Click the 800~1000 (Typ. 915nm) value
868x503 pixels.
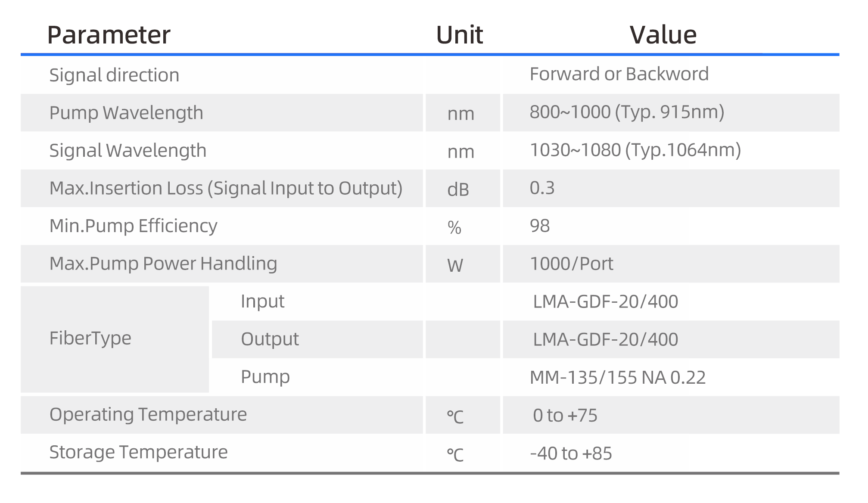click(x=627, y=112)
